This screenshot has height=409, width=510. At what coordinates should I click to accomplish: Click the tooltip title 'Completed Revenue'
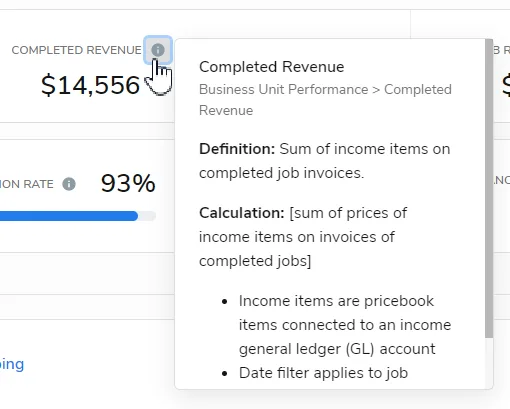click(271, 67)
